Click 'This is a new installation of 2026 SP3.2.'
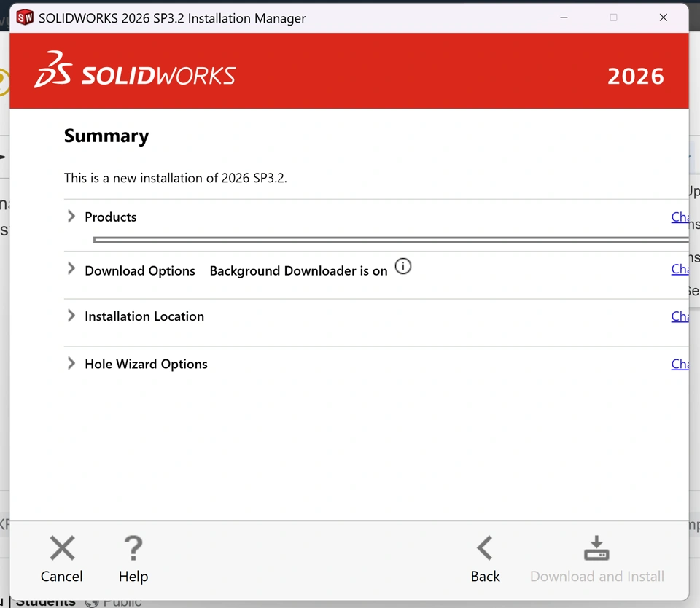The image size is (700, 608). coord(176,178)
